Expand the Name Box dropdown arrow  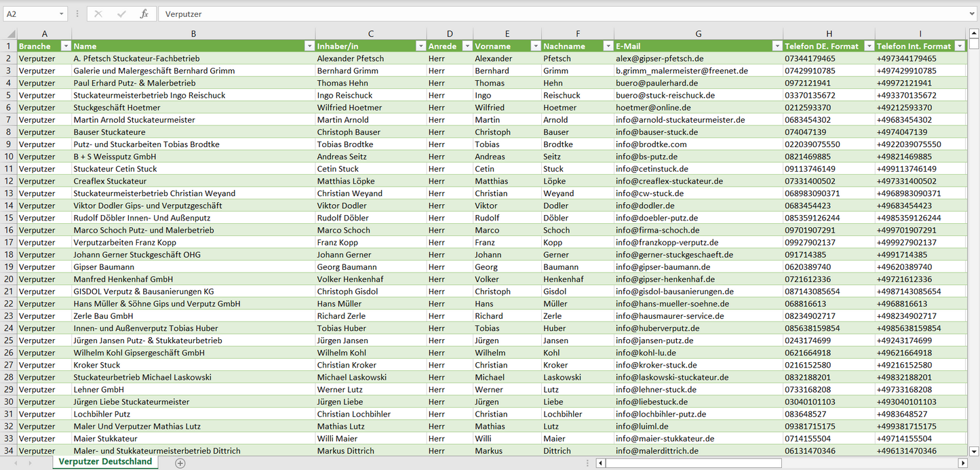click(x=62, y=14)
